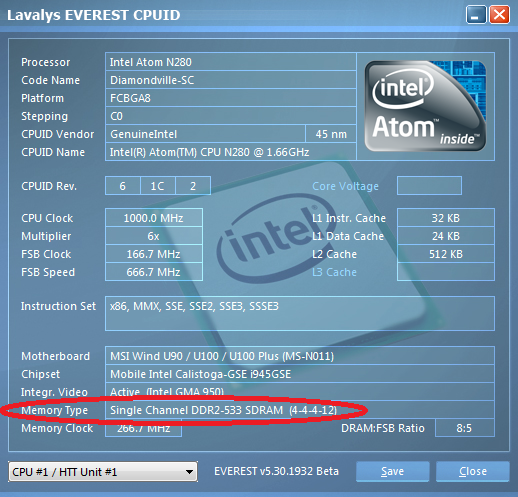This screenshot has height=497, width=518.
Task: Click the CPU Clock value 1000.0 MHz
Action: 154,218
